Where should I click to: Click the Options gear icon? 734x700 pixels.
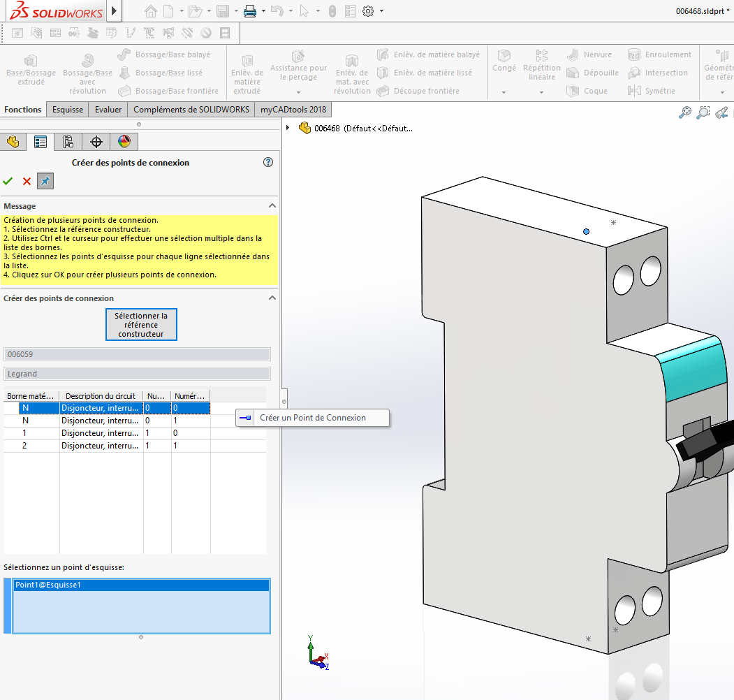369,10
